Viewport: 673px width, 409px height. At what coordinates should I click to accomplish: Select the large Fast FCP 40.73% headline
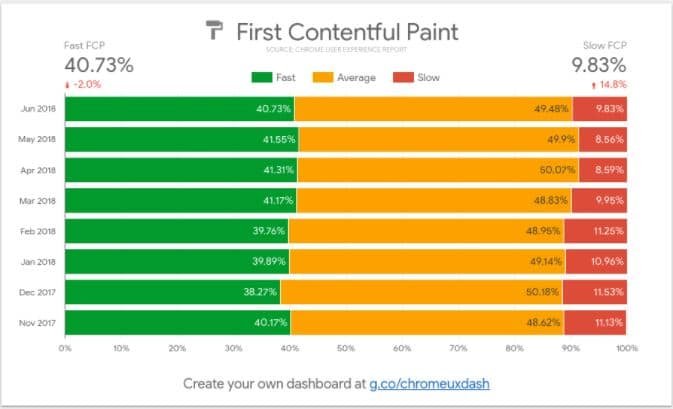(98, 65)
